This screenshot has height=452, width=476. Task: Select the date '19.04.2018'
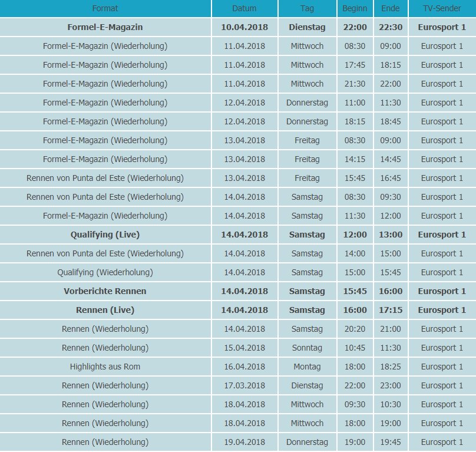tap(244, 441)
